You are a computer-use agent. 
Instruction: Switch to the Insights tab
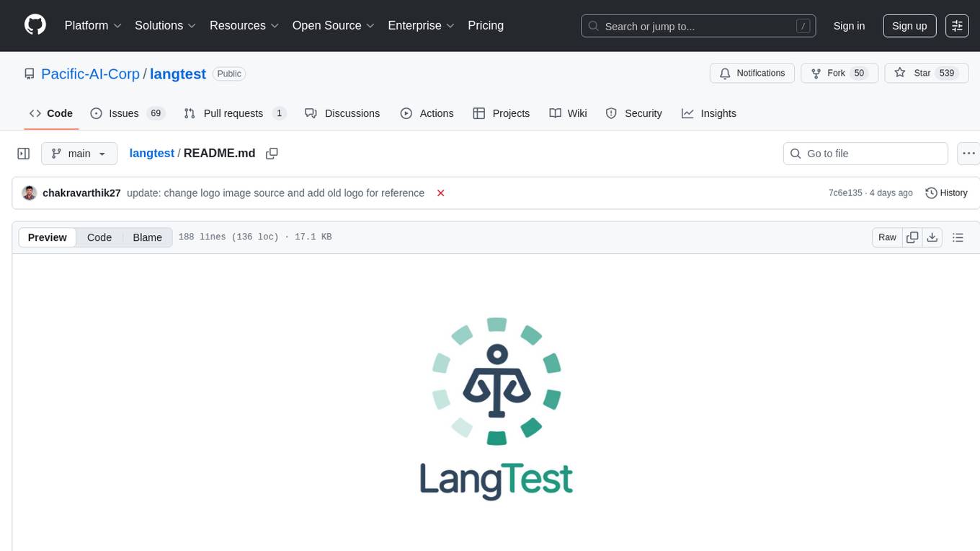click(709, 113)
